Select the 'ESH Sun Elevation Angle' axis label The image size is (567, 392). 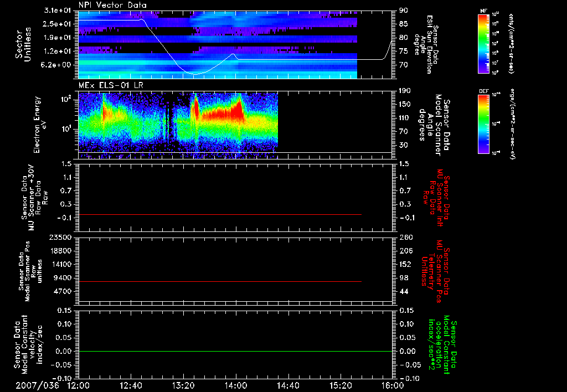(x=426, y=44)
